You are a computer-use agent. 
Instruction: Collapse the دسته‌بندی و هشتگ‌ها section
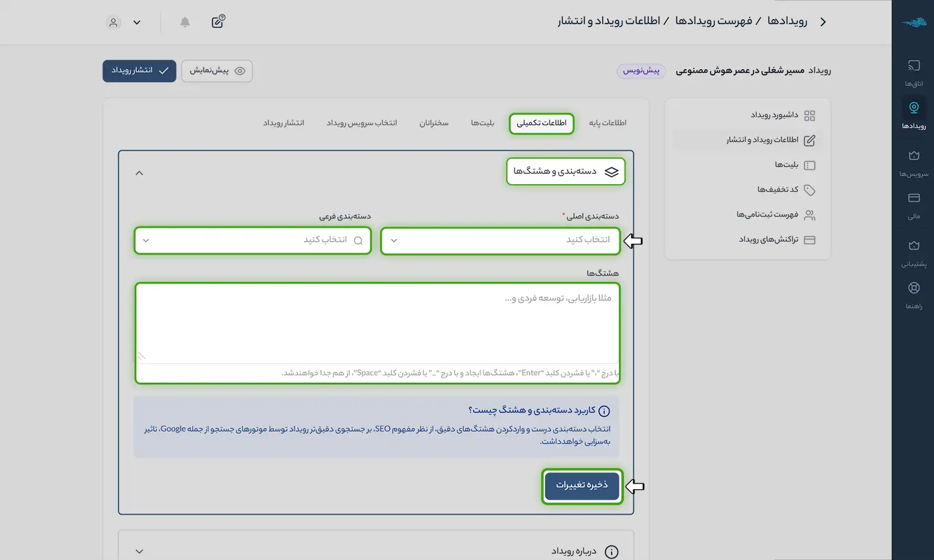coord(139,173)
